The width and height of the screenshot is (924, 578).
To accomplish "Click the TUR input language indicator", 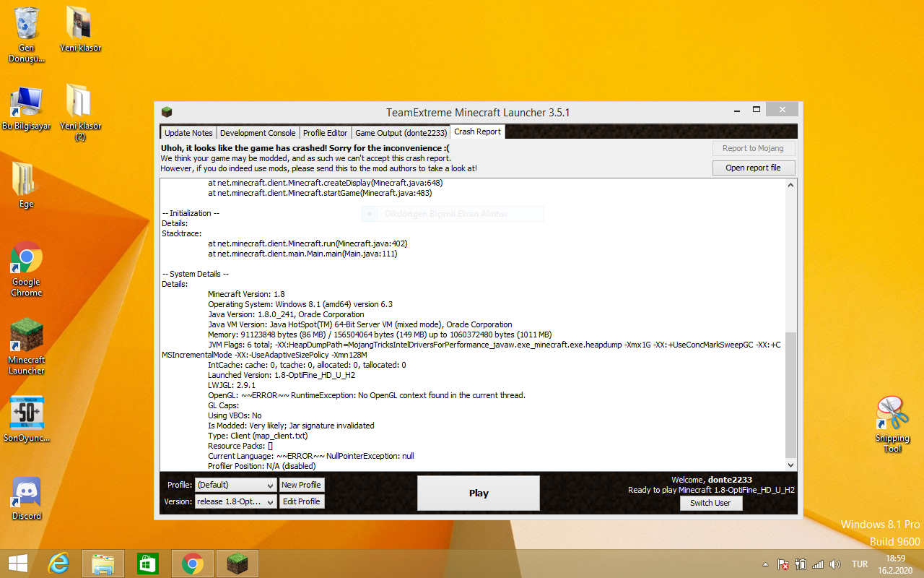I will point(860,564).
